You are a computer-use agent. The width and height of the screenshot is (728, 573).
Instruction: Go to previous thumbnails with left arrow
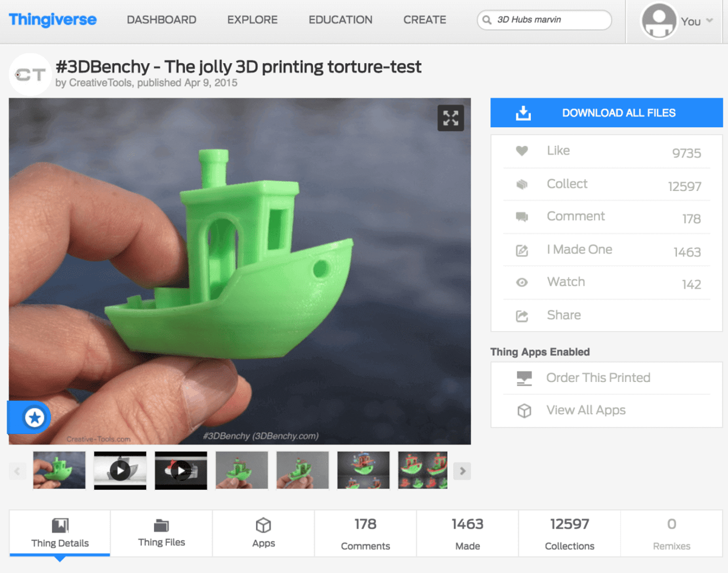click(x=17, y=471)
